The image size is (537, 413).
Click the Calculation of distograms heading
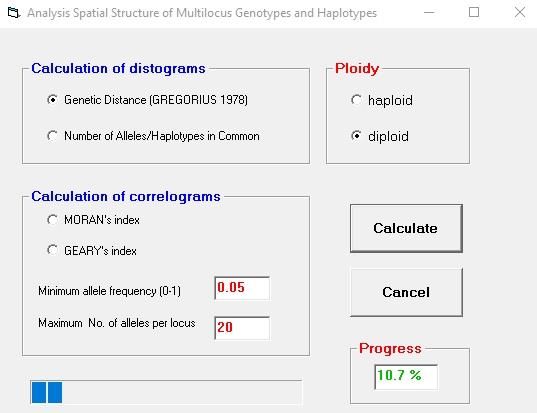point(118,68)
